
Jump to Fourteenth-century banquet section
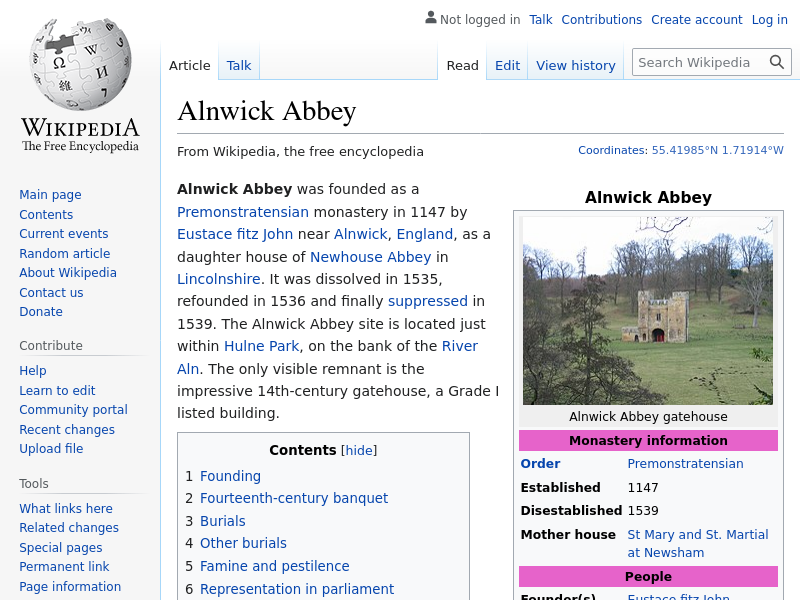coord(293,498)
